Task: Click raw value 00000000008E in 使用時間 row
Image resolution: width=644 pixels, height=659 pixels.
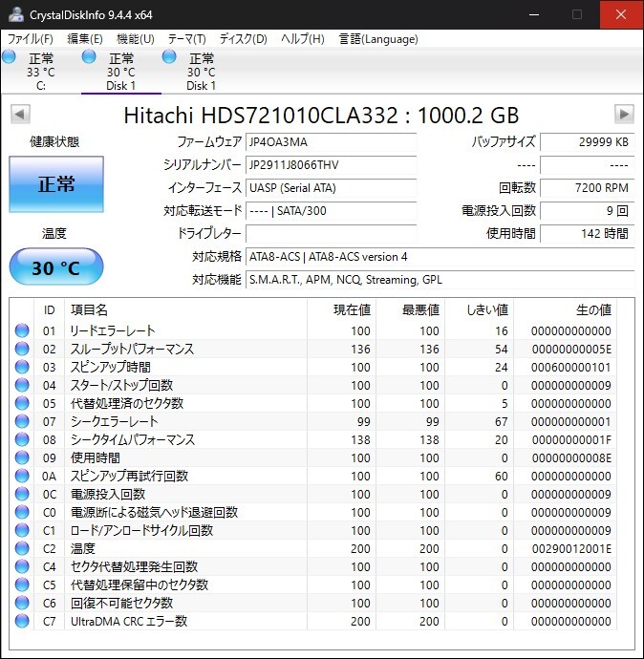Action: click(x=571, y=457)
